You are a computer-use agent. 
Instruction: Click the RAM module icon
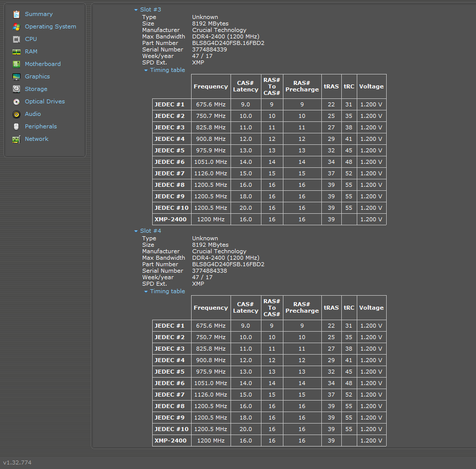tap(16, 51)
